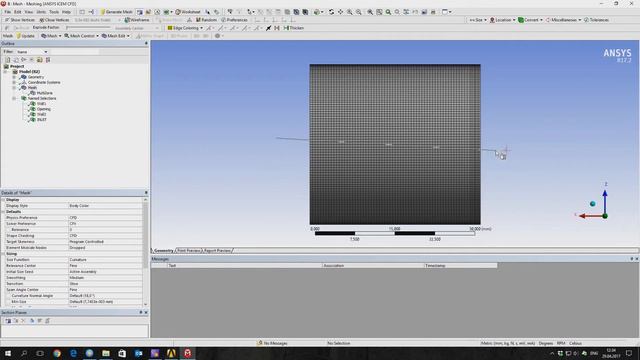This screenshot has width=640, height=360.
Task: Click the Generate Mesh button
Action: pos(117,12)
